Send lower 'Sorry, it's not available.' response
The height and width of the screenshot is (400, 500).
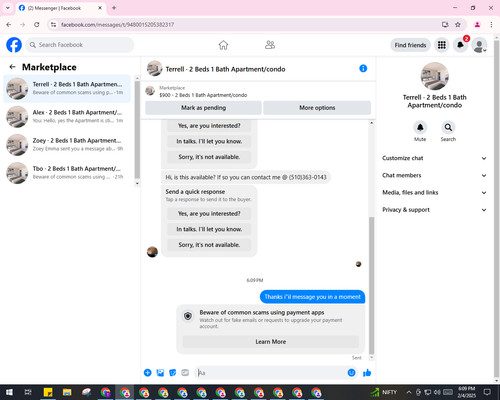209,245
